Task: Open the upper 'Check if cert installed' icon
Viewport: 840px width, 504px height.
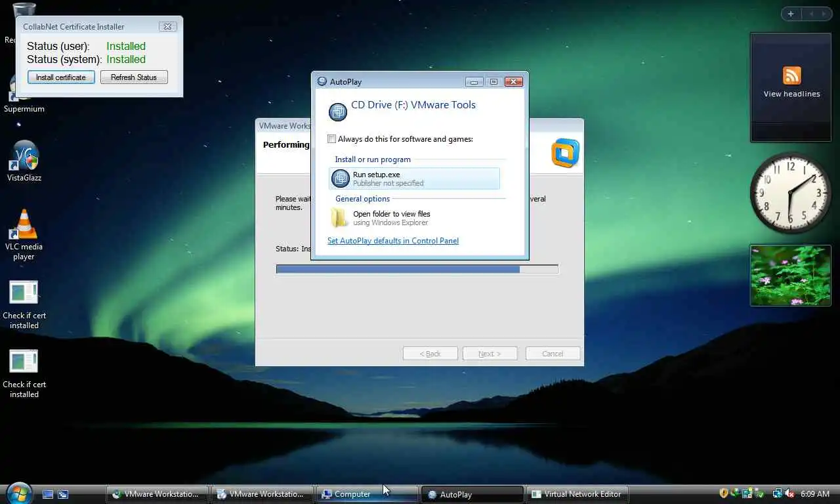Action: coord(24,305)
